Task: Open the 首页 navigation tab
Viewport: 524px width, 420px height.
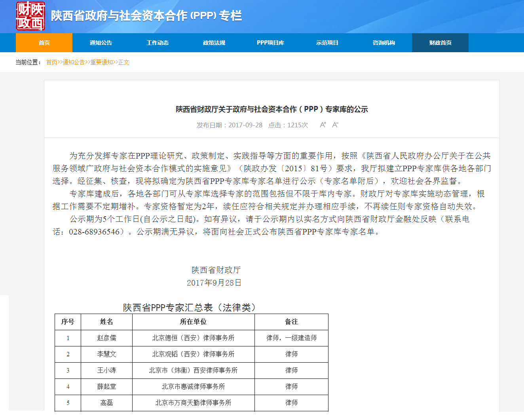Action: coord(44,43)
